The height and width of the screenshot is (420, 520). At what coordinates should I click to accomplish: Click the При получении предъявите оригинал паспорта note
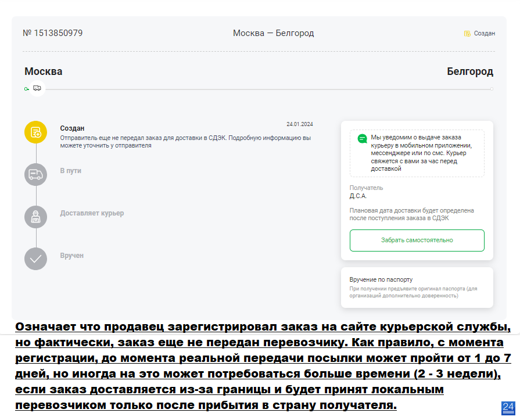coord(413,292)
